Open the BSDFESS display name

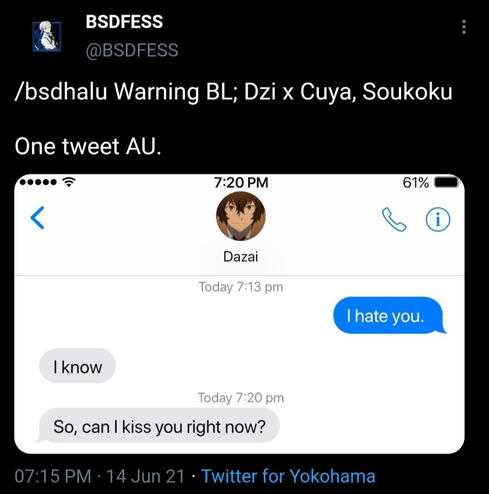point(124,22)
